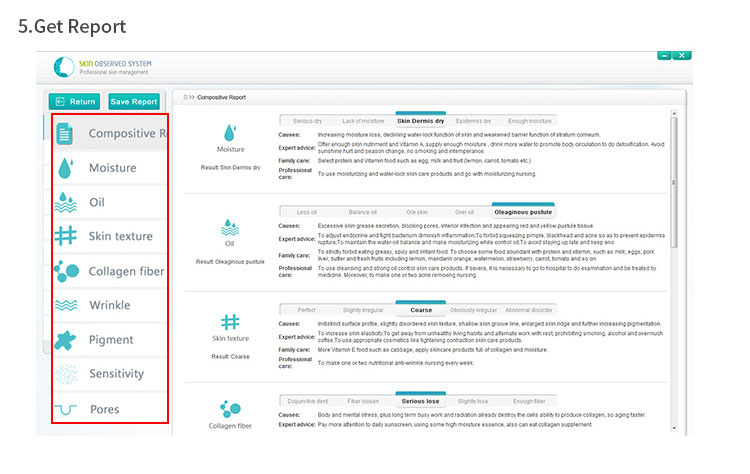This screenshot has height=474, width=750.
Task: Choose the Balance oil level option
Action: pyautogui.click(x=362, y=212)
